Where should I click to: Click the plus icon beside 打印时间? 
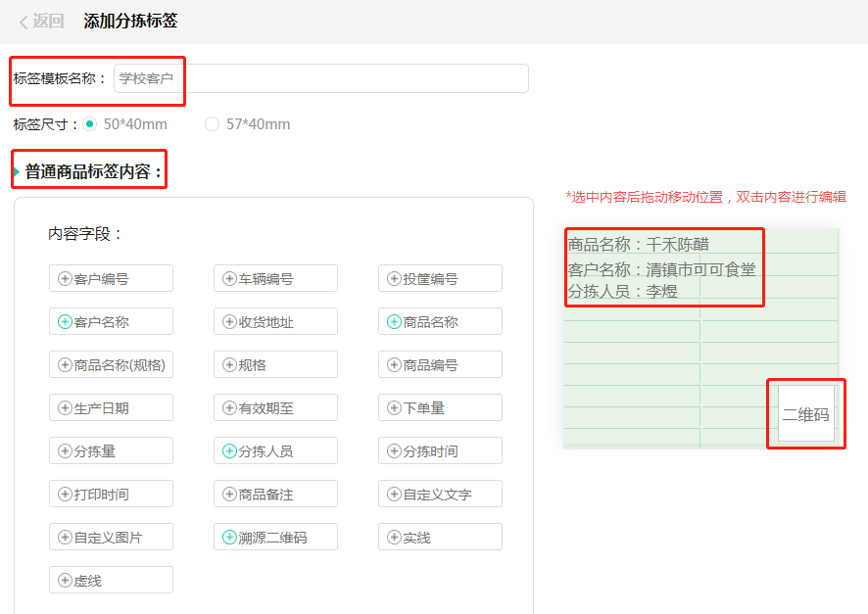tap(64, 494)
